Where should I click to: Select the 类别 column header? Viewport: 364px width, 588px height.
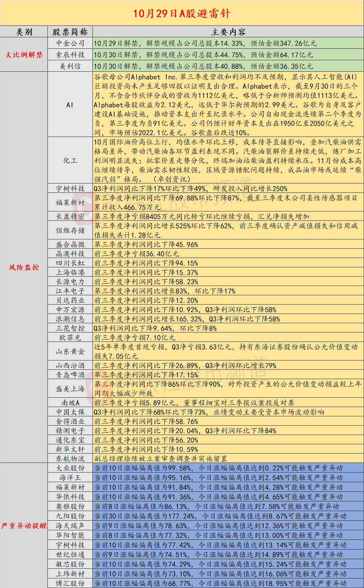pos(24,32)
